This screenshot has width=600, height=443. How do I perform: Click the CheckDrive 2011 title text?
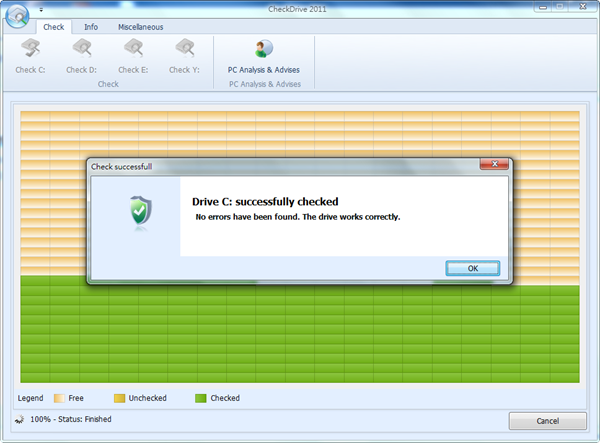[x=297, y=9]
